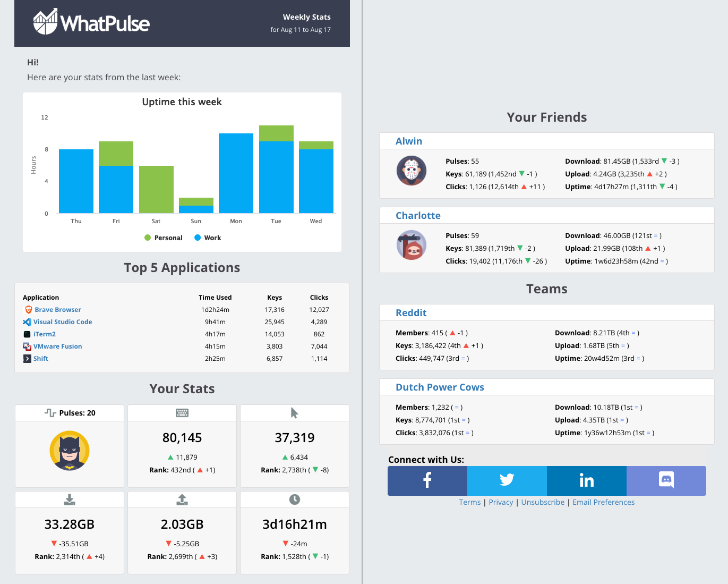
Task: Click the iTerm2 application icon
Action: 27,334
